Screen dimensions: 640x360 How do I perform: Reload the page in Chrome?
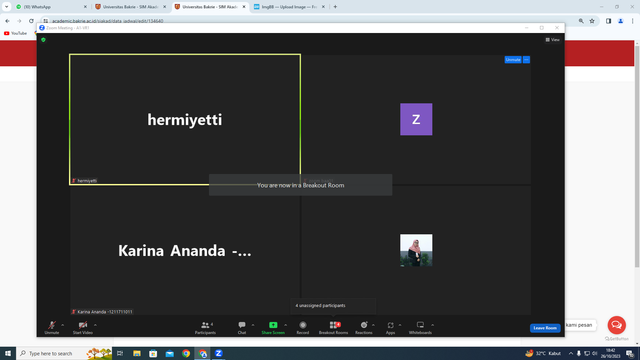31,21
